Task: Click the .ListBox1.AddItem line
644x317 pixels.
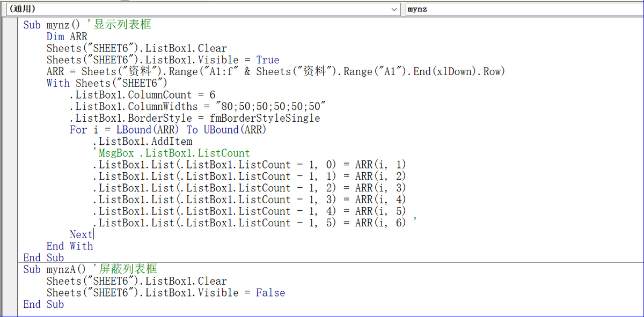Action: coord(142,142)
